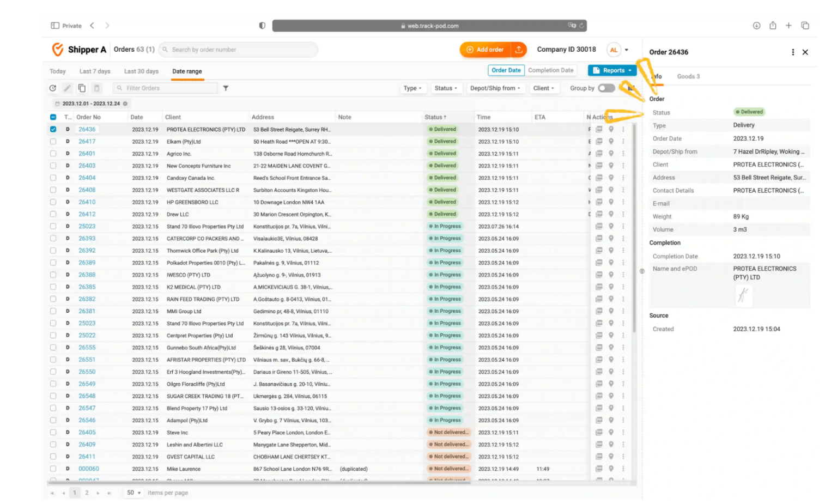This screenshot has height=504, width=837.
Task: Open the Reports dropdown
Action: point(612,70)
